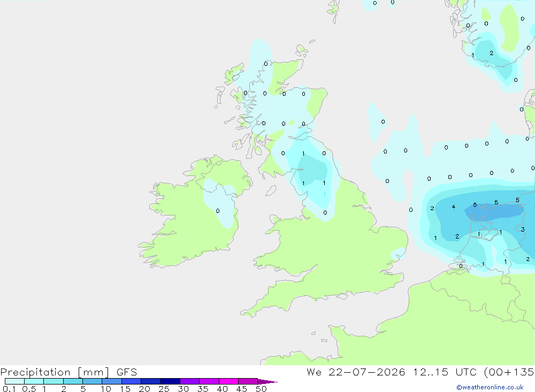
Task: Click the value 2 over southern Norway
Action: point(491,53)
